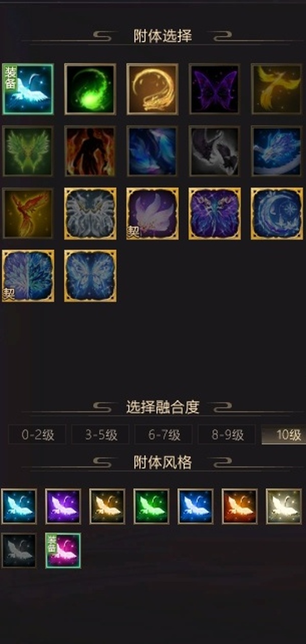Select the equipped pink crane style
Viewport: 306px width, 644px height.
[x=63, y=551]
